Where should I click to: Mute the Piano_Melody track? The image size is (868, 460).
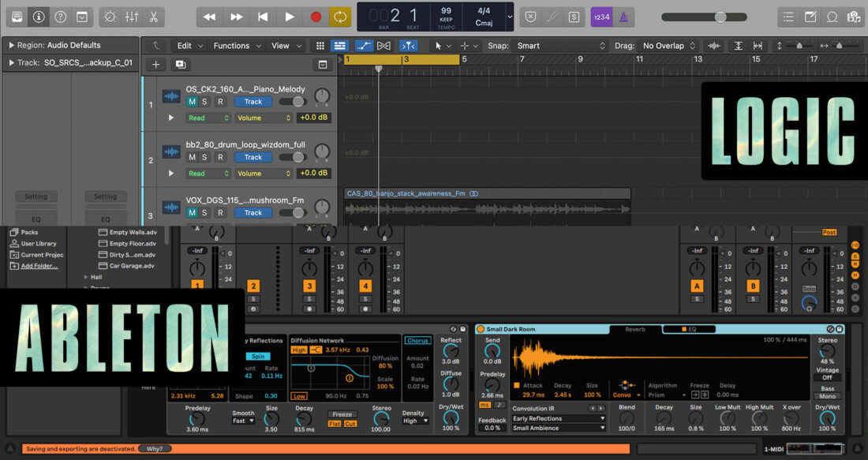192,102
